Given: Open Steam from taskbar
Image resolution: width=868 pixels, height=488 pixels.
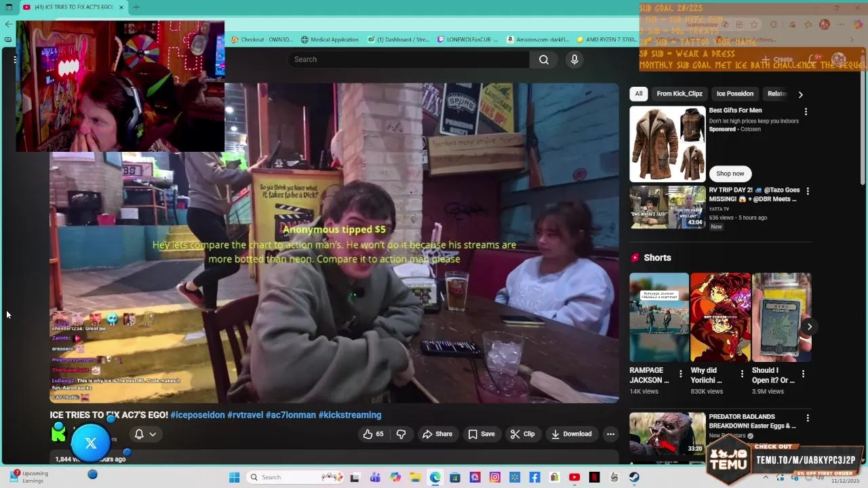Looking at the screenshot, I should click(634, 477).
